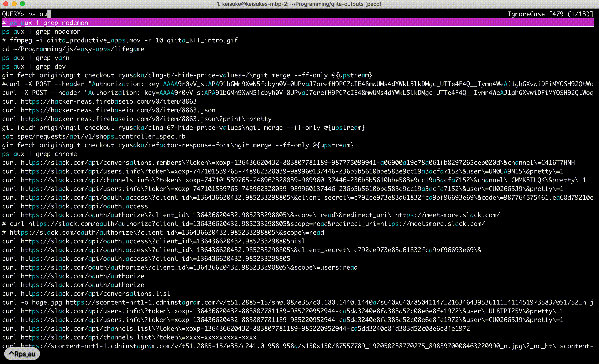Image resolution: width=599 pixels, height=364 pixels.
Task: Click the window title bar text
Action: [x=299, y=4]
